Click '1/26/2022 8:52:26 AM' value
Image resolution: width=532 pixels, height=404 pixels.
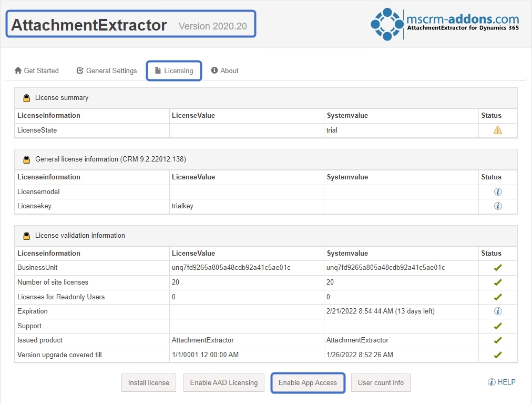pyautogui.click(x=360, y=355)
